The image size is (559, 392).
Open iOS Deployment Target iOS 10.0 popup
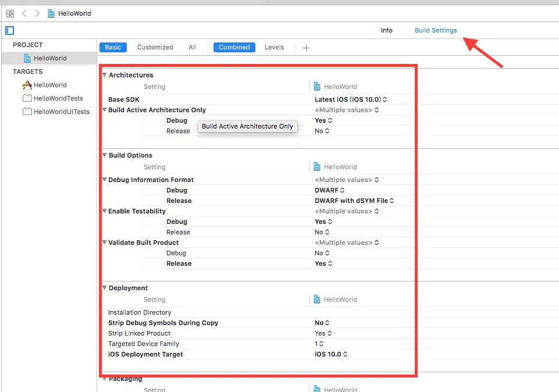(x=330, y=354)
